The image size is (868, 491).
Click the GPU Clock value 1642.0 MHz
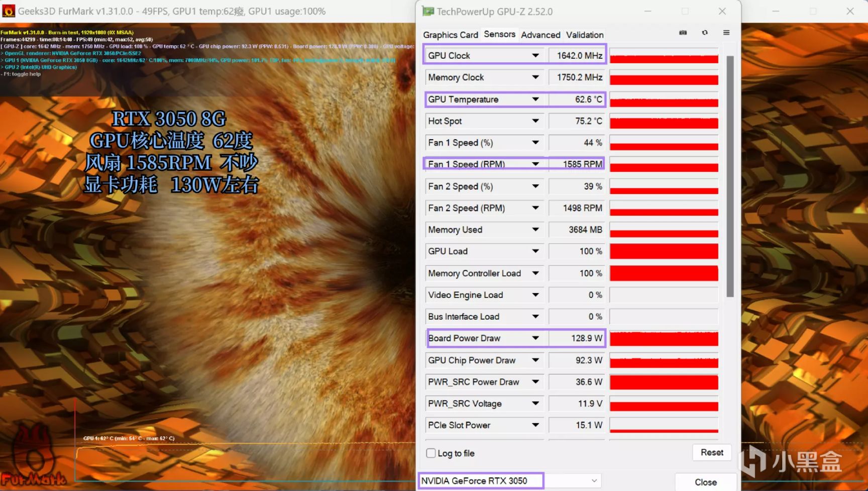[x=577, y=55]
